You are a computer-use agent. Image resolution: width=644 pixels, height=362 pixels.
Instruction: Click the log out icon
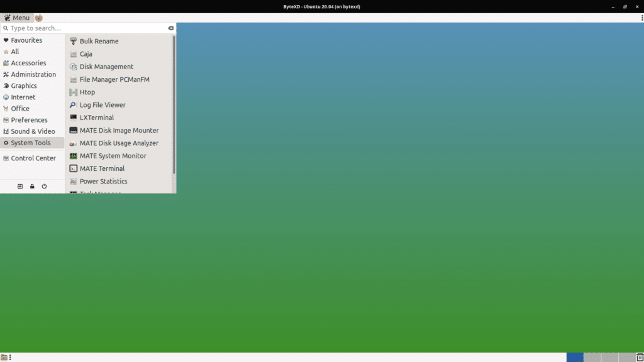pyautogui.click(x=20, y=187)
